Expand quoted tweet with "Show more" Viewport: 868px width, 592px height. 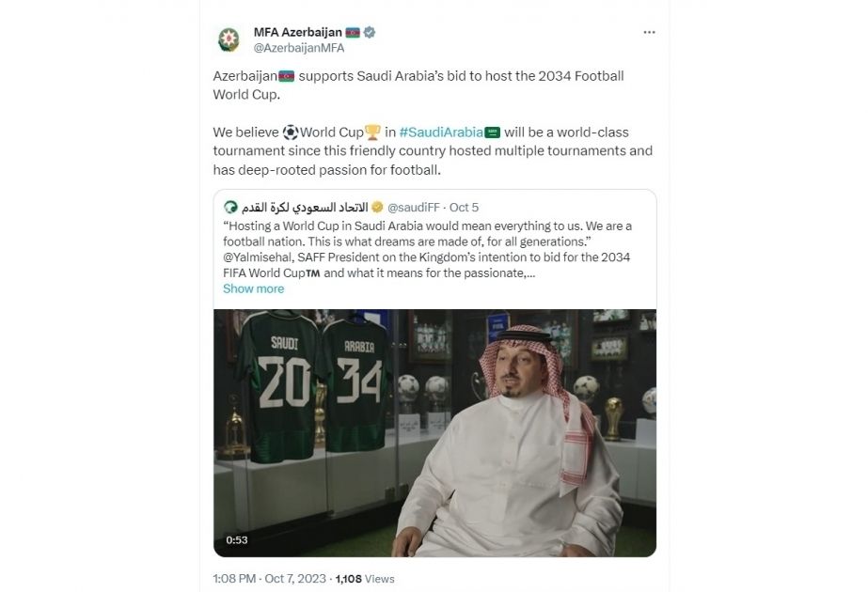(253, 288)
